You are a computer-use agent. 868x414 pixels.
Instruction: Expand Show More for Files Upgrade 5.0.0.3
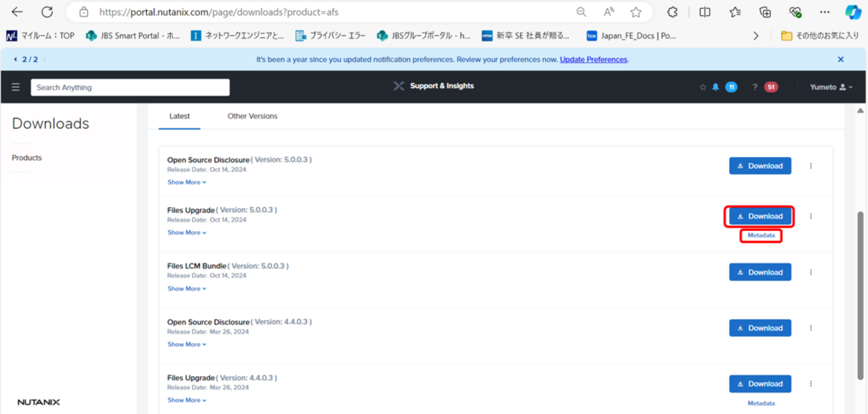[x=187, y=232]
